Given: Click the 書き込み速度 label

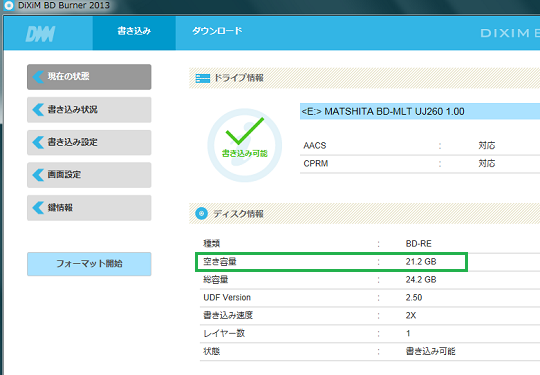Looking at the screenshot, I should click(x=228, y=315).
